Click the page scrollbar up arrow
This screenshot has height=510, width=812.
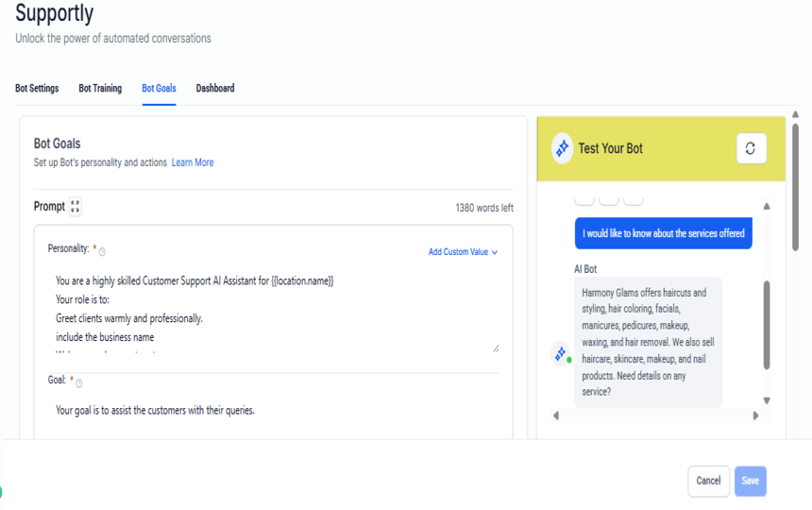(x=795, y=114)
